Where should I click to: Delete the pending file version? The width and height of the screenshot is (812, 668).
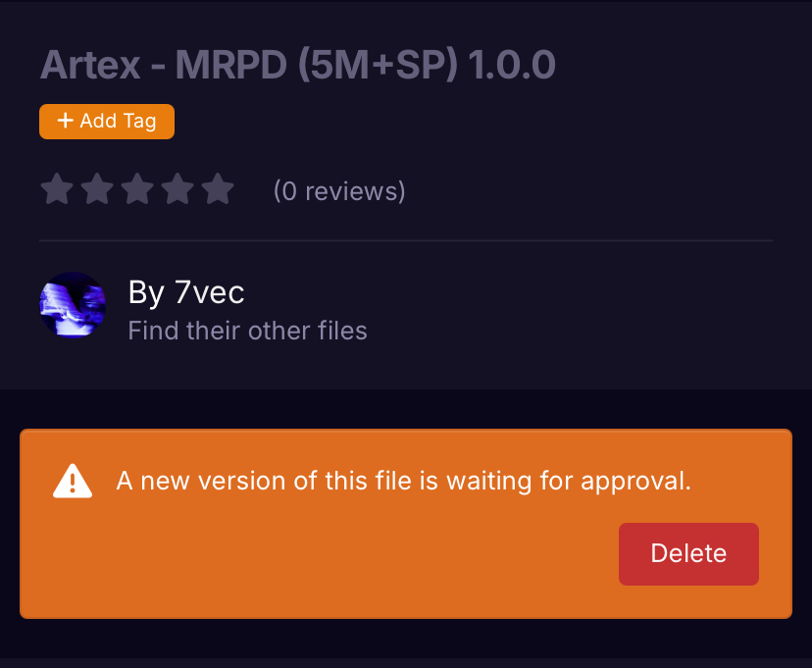(x=688, y=553)
